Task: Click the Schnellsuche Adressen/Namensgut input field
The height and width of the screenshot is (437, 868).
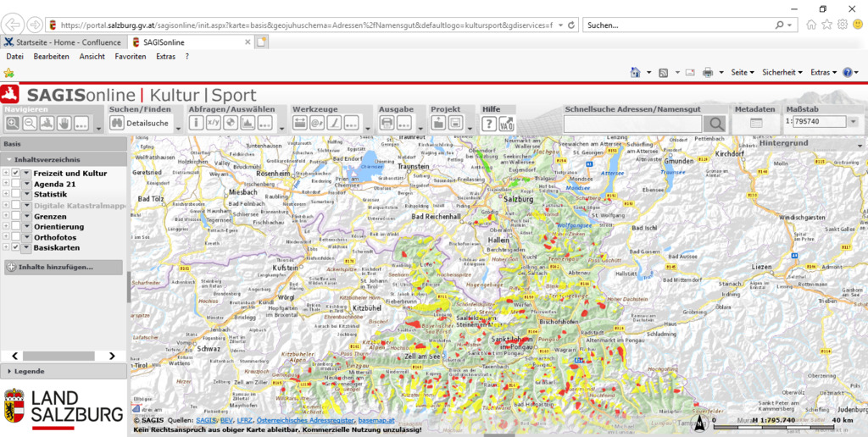Action: [632, 124]
